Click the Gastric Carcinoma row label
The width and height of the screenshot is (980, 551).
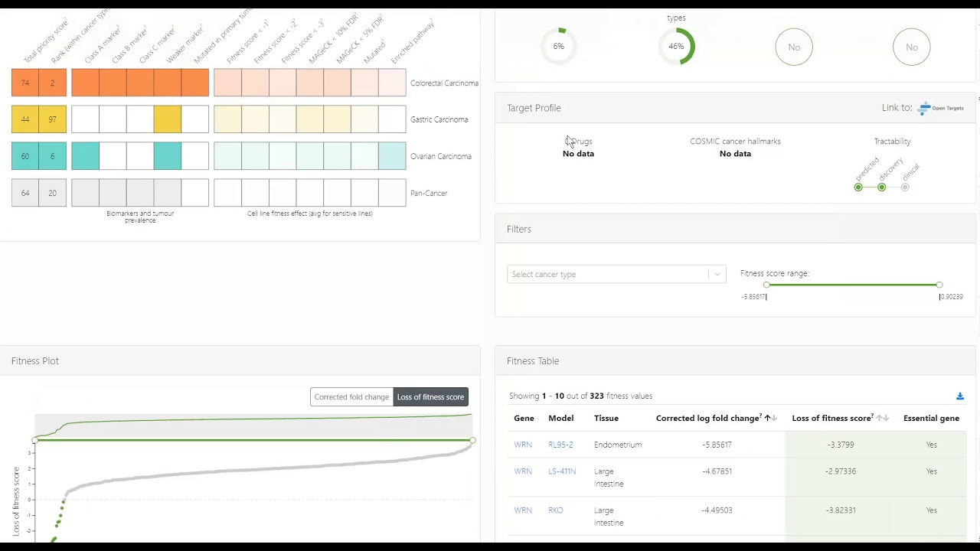click(x=439, y=119)
